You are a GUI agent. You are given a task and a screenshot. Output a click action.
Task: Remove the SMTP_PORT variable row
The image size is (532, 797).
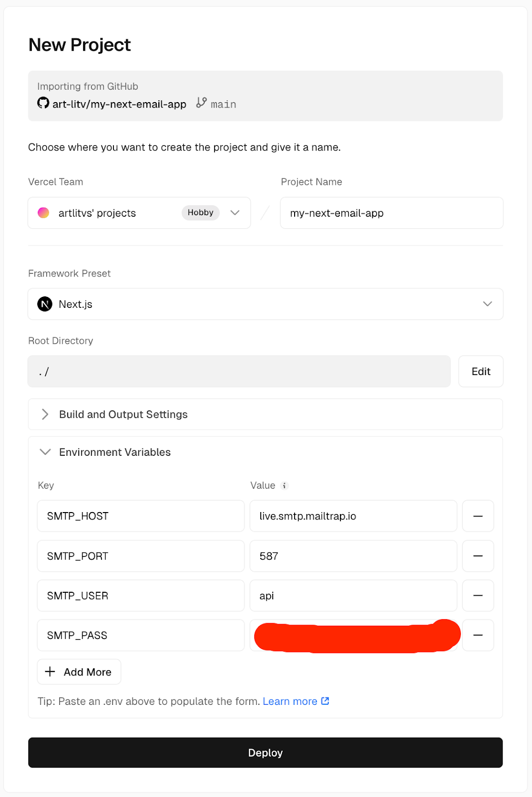click(x=478, y=556)
